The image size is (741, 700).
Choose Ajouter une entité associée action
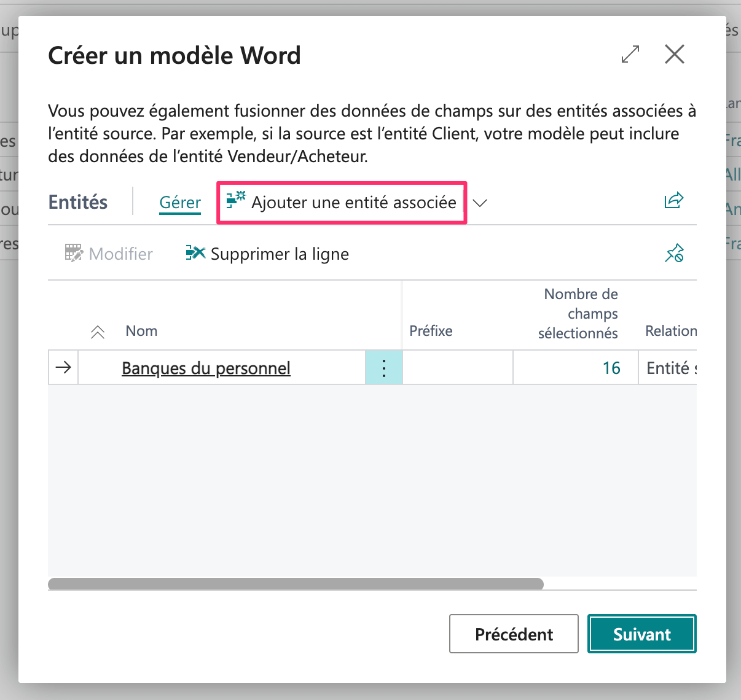click(342, 203)
